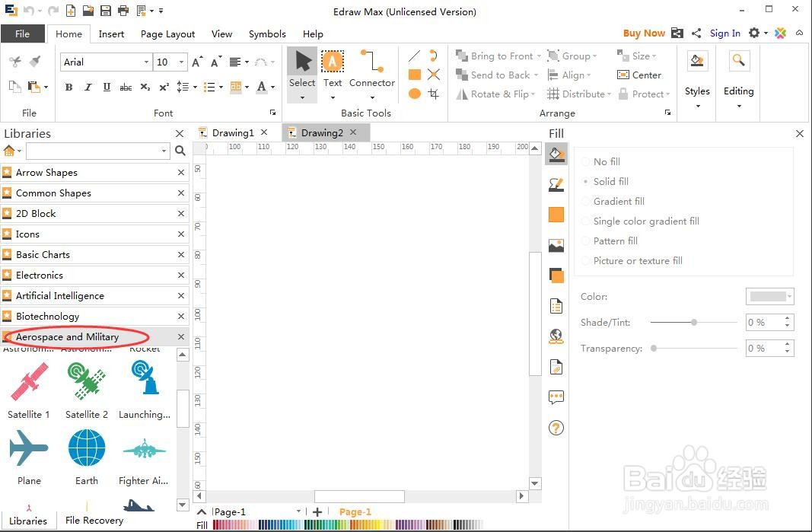Click the Save icon in quick access toolbar
Image resolution: width=812 pixels, height=532 pixels.
pos(106,11)
